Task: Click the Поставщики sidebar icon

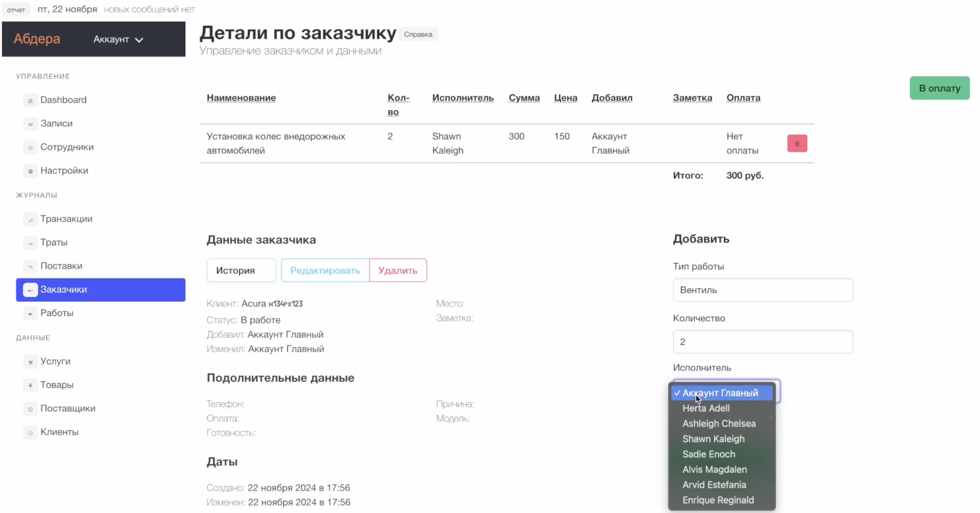Action: [30, 409]
